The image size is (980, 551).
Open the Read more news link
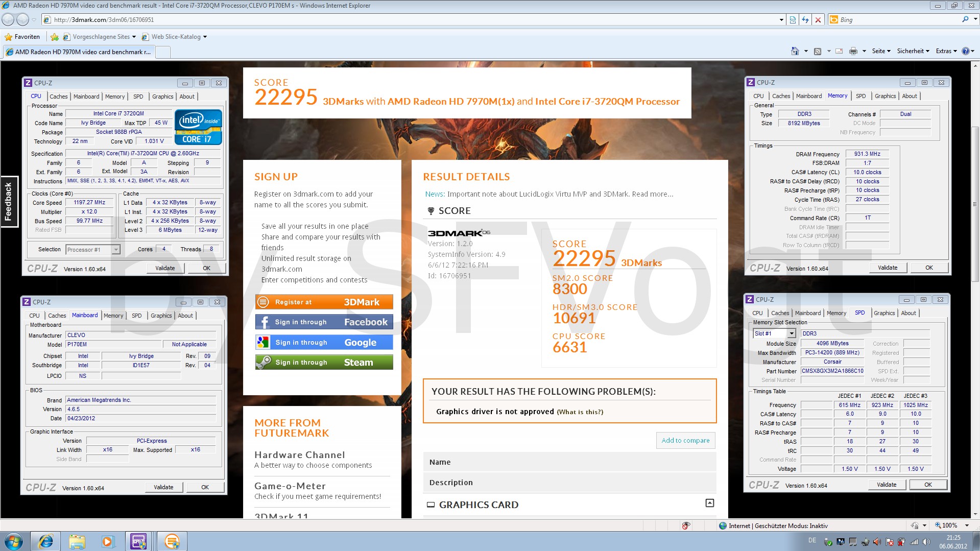(652, 194)
